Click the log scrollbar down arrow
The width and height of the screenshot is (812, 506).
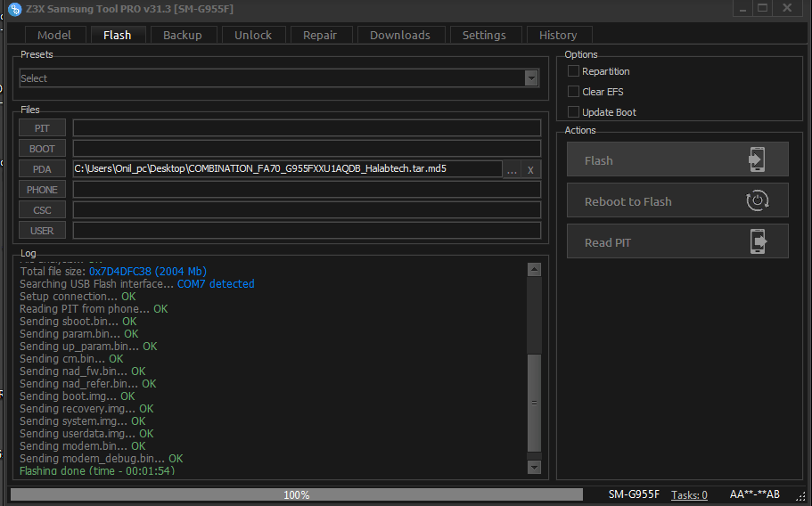click(x=534, y=467)
